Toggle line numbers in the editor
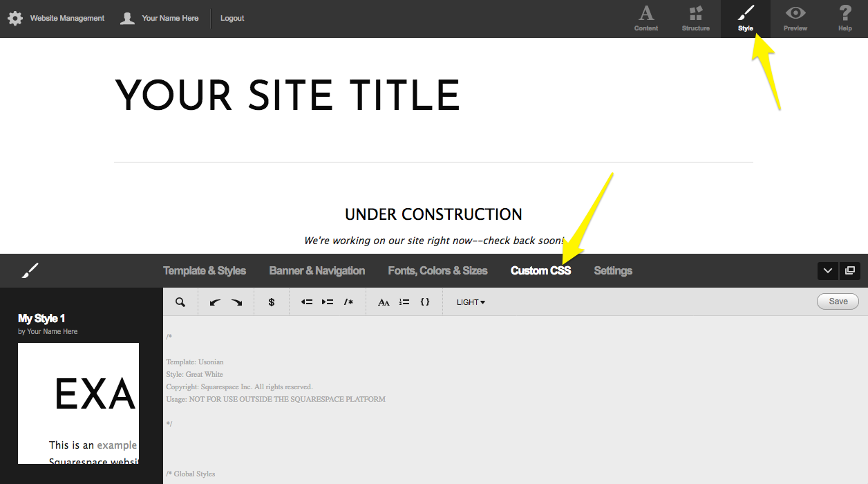Screen dimensions: 868x484 coord(404,302)
